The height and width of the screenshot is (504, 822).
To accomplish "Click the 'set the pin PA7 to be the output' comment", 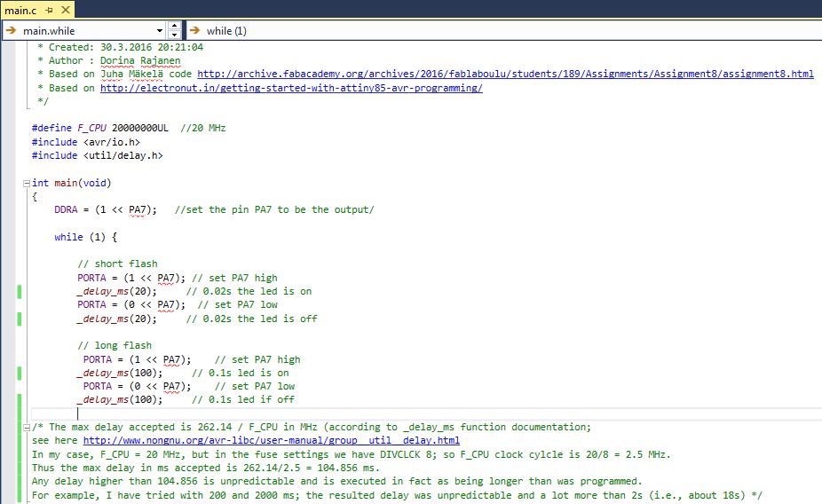I will click(274, 209).
